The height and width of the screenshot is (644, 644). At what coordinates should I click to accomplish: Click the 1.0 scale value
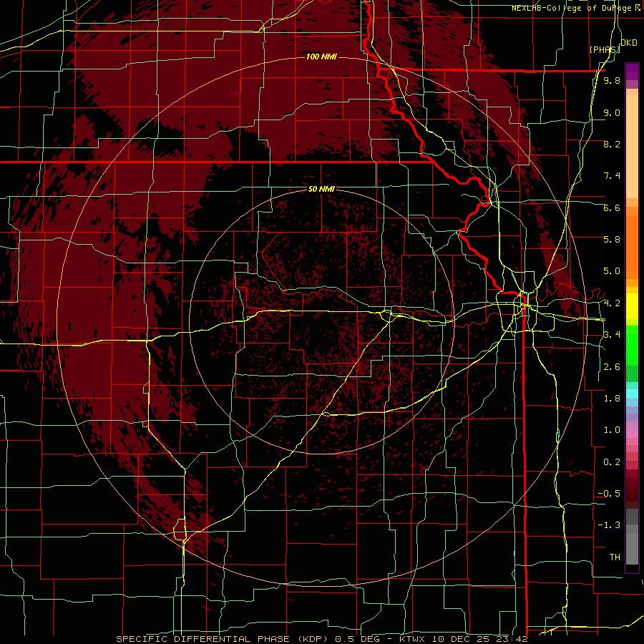point(612,430)
